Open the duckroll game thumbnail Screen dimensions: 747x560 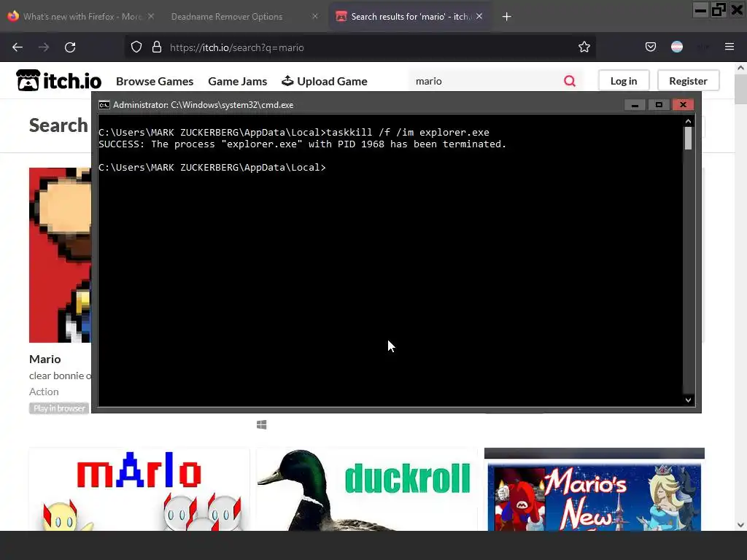click(367, 489)
